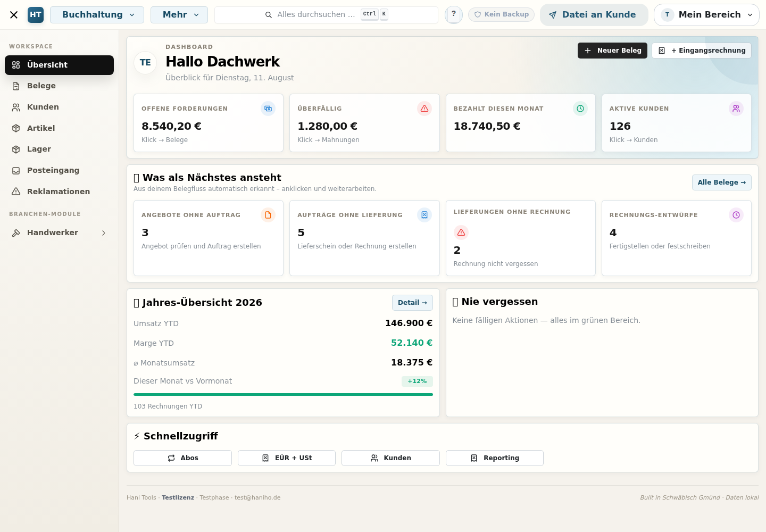The height and width of the screenshot is (532, 766).
Task: Click the red warning icon on Lieferungen ohne Rechnung
Action: click(461, 232)
